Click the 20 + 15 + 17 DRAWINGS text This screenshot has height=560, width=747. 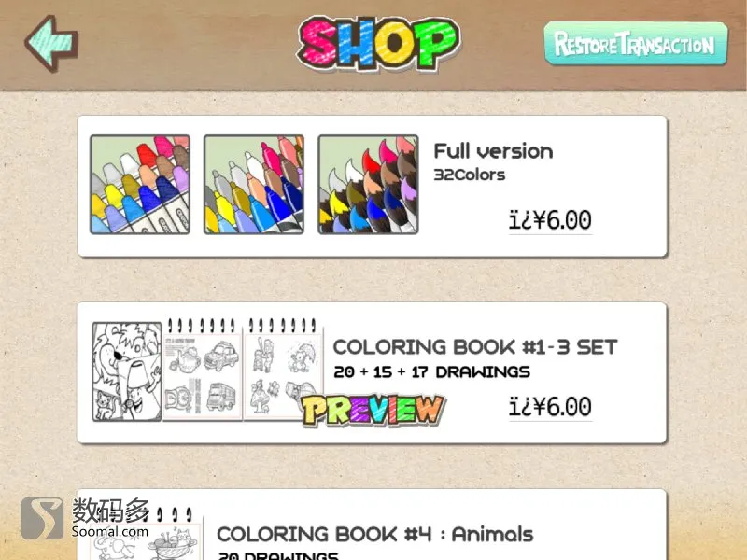(x=431, y=371)
